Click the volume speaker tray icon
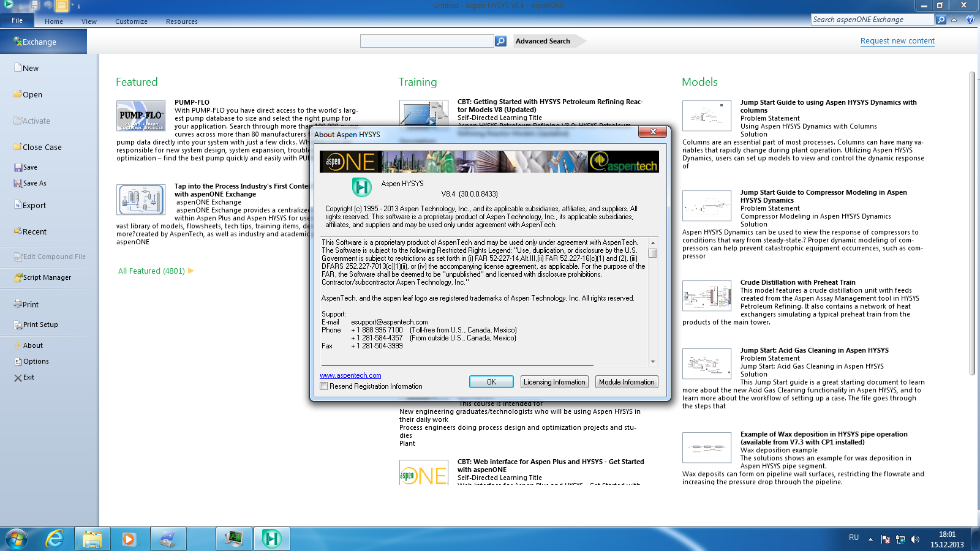The width and height of the screenshot is (980, 551). [915, 539]
